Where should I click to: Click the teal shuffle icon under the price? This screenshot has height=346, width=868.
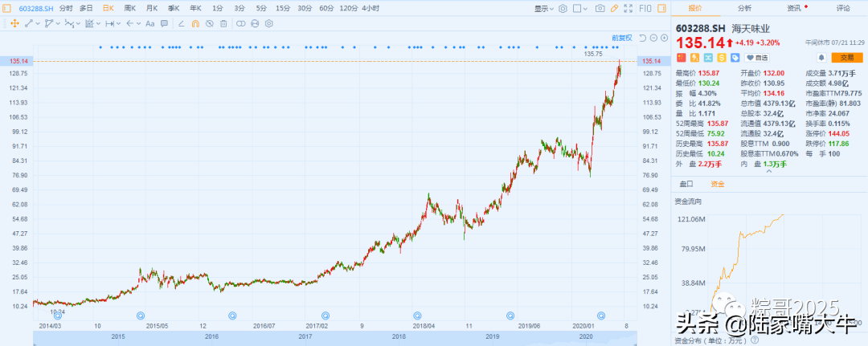point(708,58)
